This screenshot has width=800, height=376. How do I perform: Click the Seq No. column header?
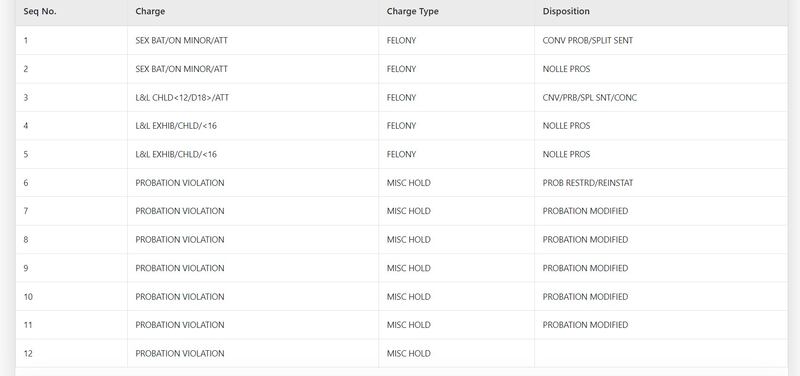pyautogui.click(x=40, y=11)
